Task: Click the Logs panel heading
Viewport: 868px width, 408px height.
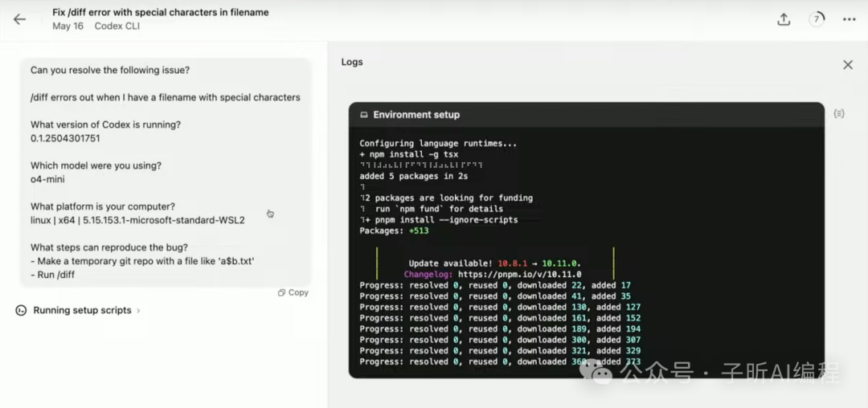Action: coord(352,62)
